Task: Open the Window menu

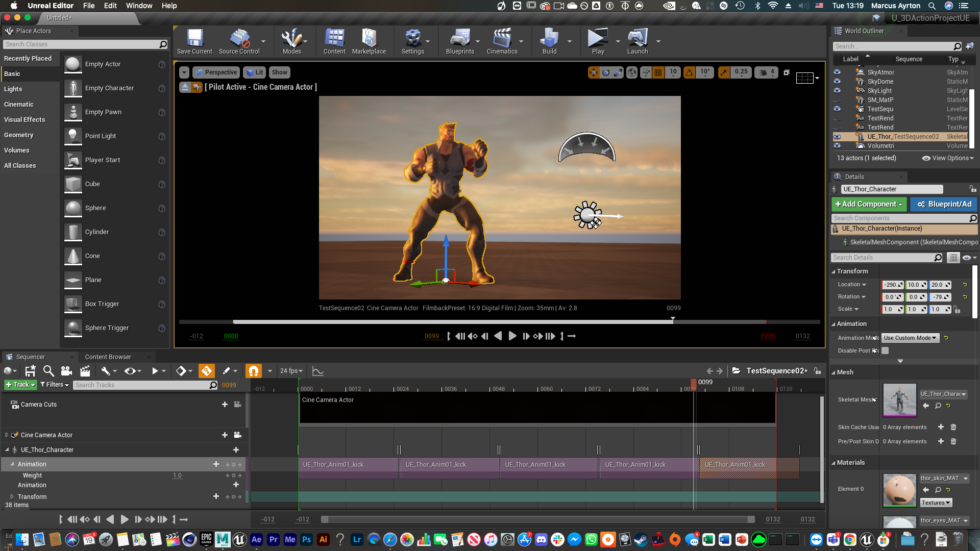Action: 139,6
